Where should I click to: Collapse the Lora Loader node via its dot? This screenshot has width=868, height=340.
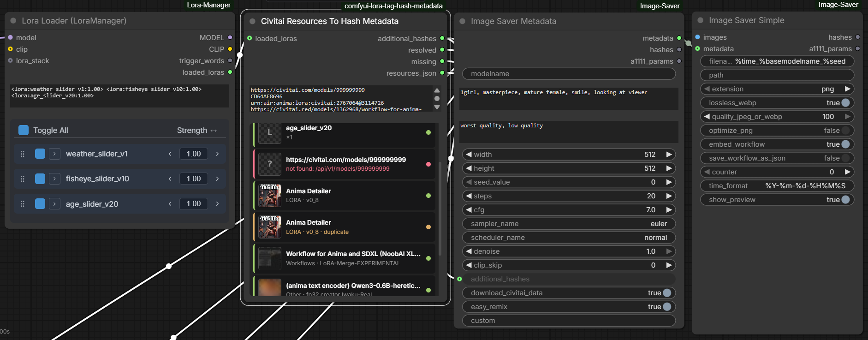tap(13, 21)
